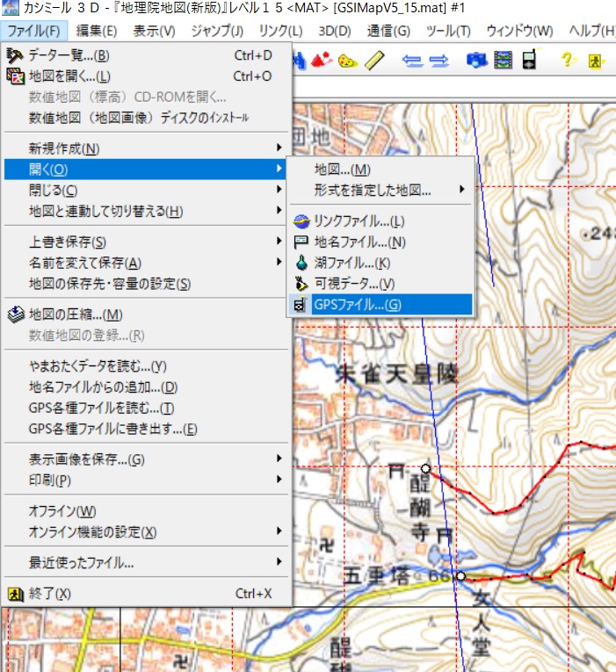Click the 可視データ icon in submenu
This screenshot has width=616, height=672.
[301, 284]
